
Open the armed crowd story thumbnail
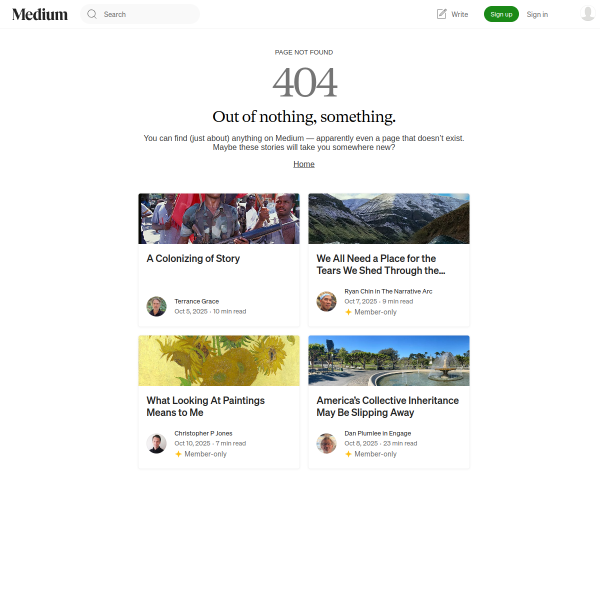[x=219, y=218]
